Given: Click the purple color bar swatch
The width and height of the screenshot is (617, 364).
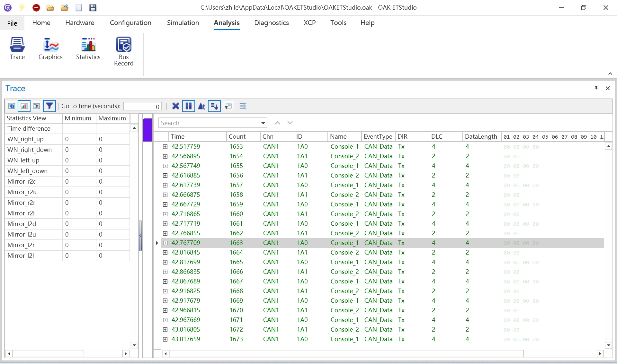Looking at the screenshot, I should pyautogui.click(x=148, y=130).
